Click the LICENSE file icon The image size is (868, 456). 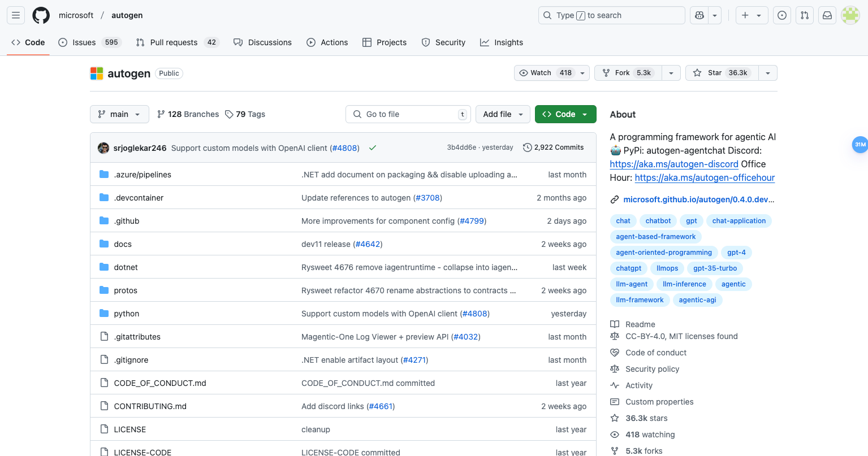[104, 429]
